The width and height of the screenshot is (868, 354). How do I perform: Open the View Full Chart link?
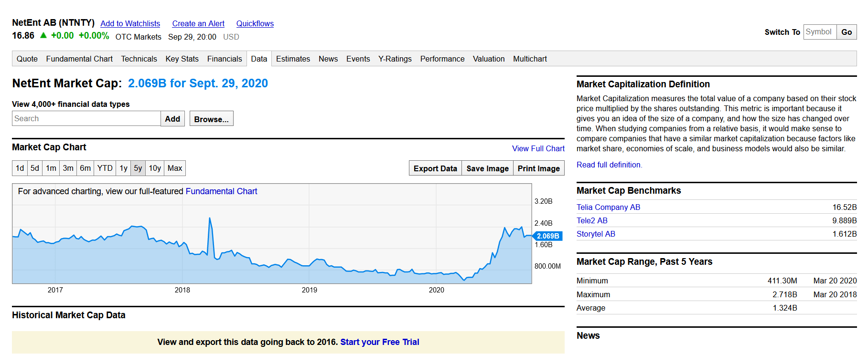pyautogui.click(x=538, y=148)
